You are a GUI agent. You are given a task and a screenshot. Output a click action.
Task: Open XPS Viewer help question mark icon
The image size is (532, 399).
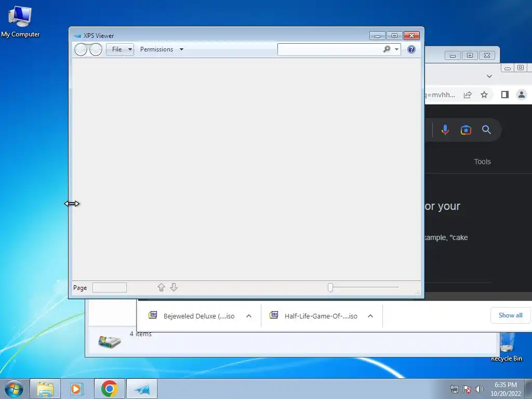click(x=411, y=49)
